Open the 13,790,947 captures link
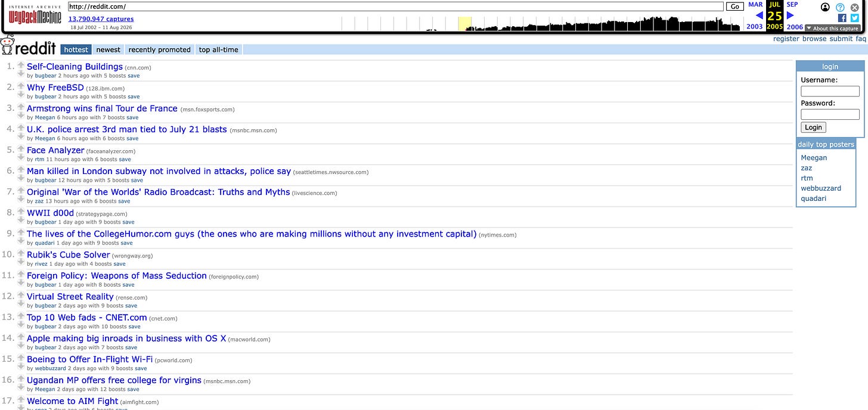This screenshot has width=868, height=410. 101,19
